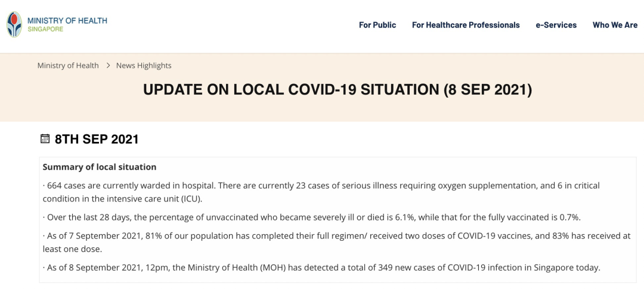Open the e-Services menu
This screenshot has height=289, width=644.
(556, 25)
